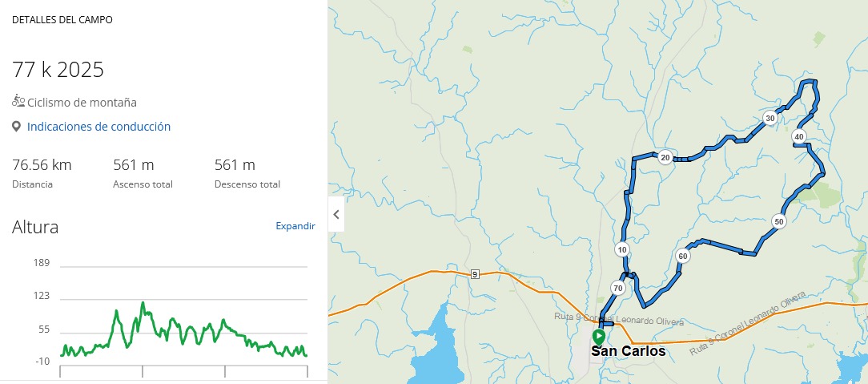The image size is (868, 384).
Task: Click the 30 km marker on route
Action: pyautogui.click(x=770, y=118)
